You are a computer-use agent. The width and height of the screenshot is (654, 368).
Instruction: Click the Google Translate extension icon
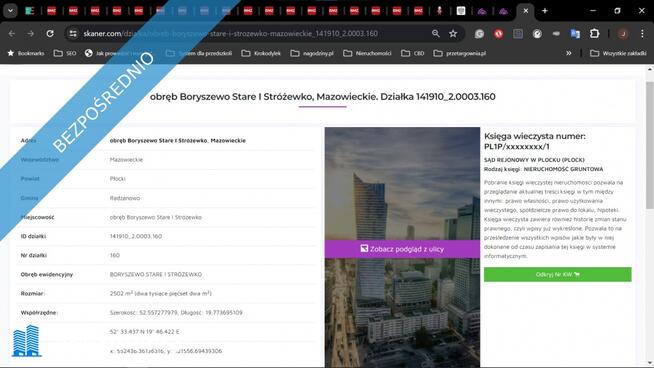point(575,34)
